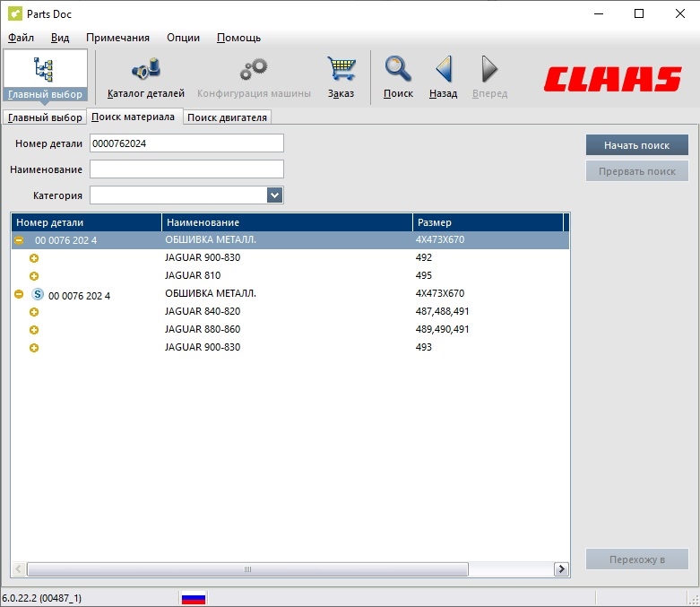Open the Файл menu
The image size is (700, 607).
point(21,38)
